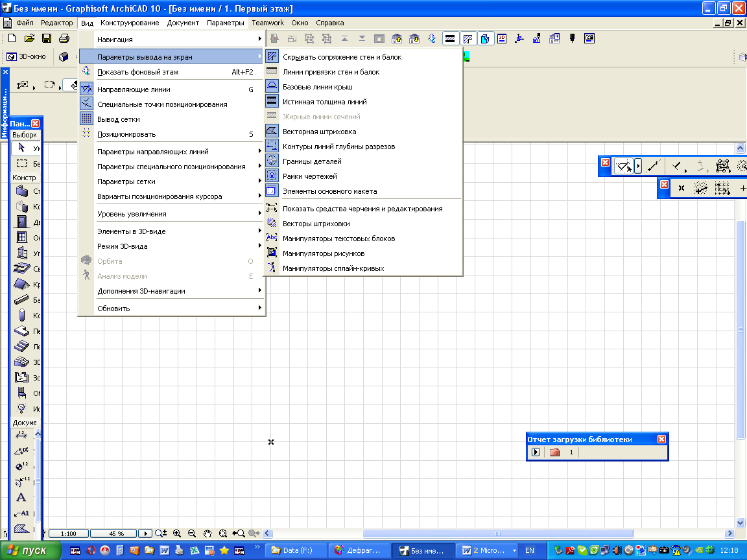This screenshot has width=747, height=560.
Task: Select the Dimension tool under Докуме
Action: (21, 435)
